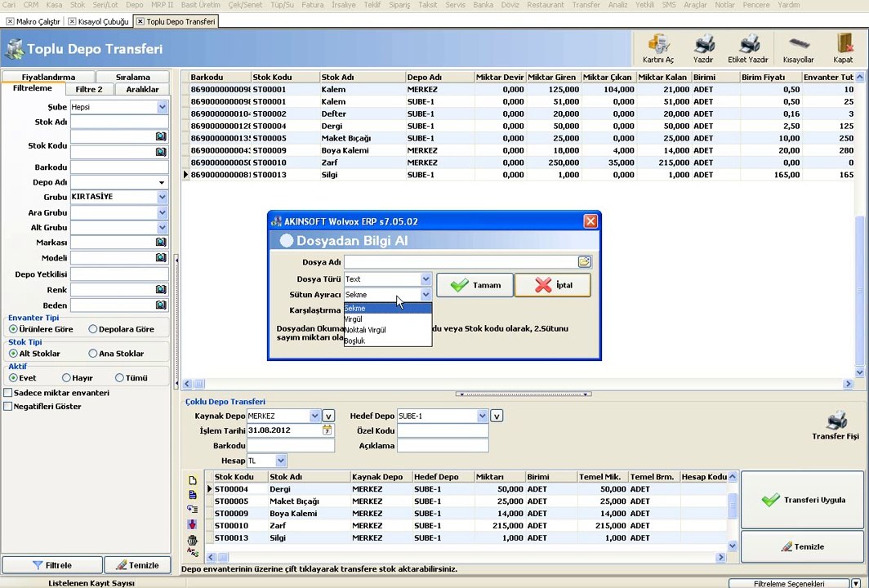869x588 pixels.
Task: Choose Virgül in separator list
Action: click(x=388, y=319)
